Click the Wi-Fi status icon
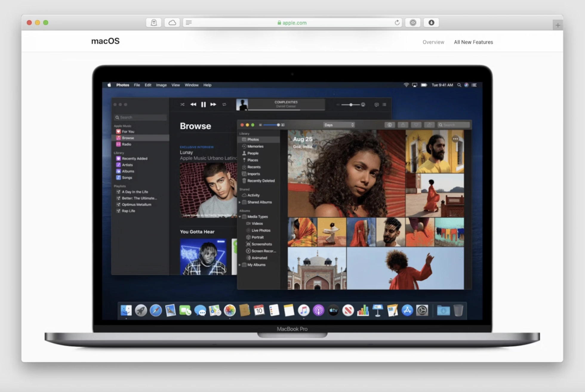Screen dimensions: 585x392 pyautogui.click(x=406, y=85)
